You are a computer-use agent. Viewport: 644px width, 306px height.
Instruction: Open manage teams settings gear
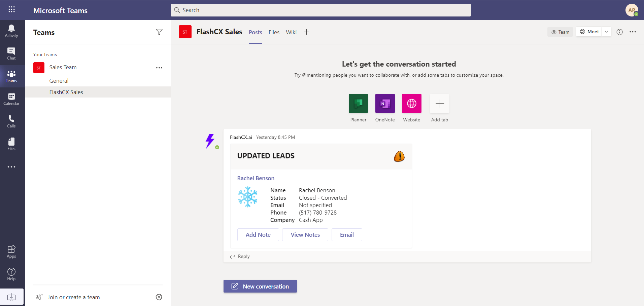pyautogui.click(x=159, y=297)
